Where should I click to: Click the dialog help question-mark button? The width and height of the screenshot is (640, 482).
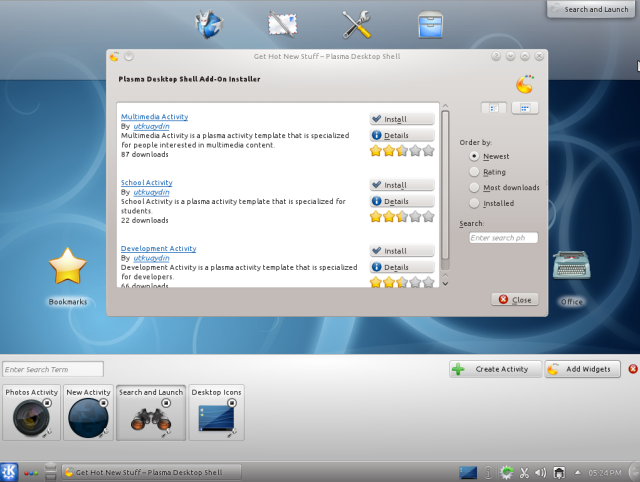pyautogui.click(x=496, y=56)
